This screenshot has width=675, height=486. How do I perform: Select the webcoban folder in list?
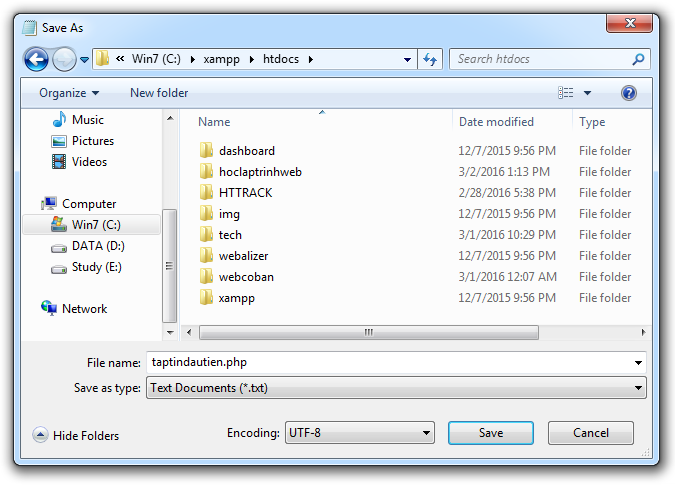click(x=246, y=277)
